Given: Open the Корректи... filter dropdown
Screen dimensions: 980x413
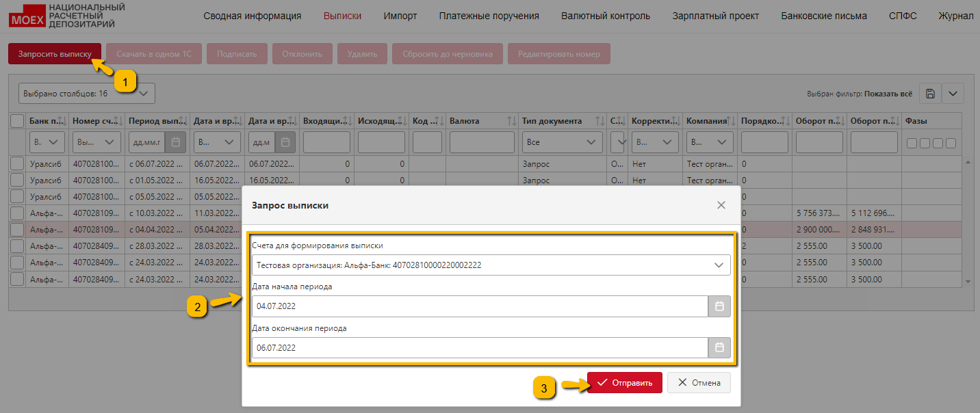Looking at the screenshot, I should pyautogui.click(x=654, y=142).
